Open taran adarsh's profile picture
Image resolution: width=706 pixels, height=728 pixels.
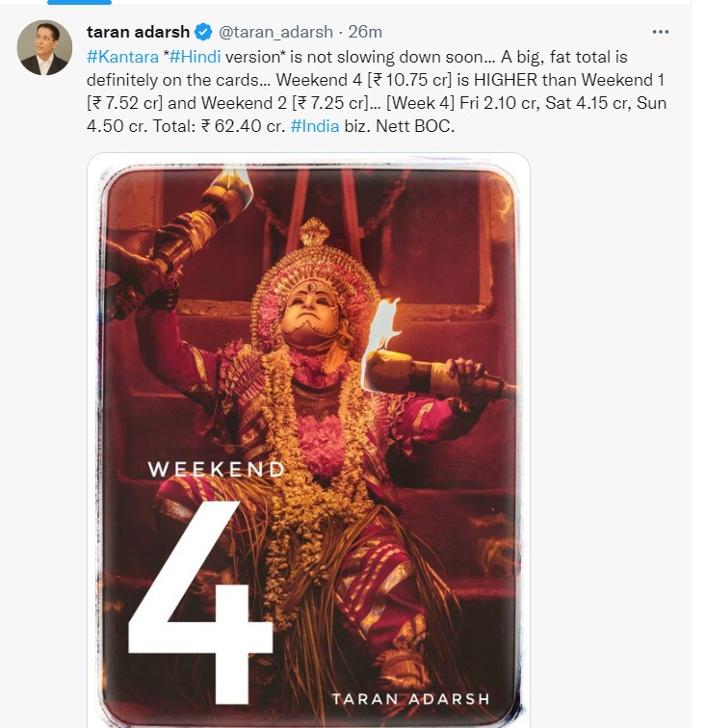pyautogui.click(x=44, y=48)
